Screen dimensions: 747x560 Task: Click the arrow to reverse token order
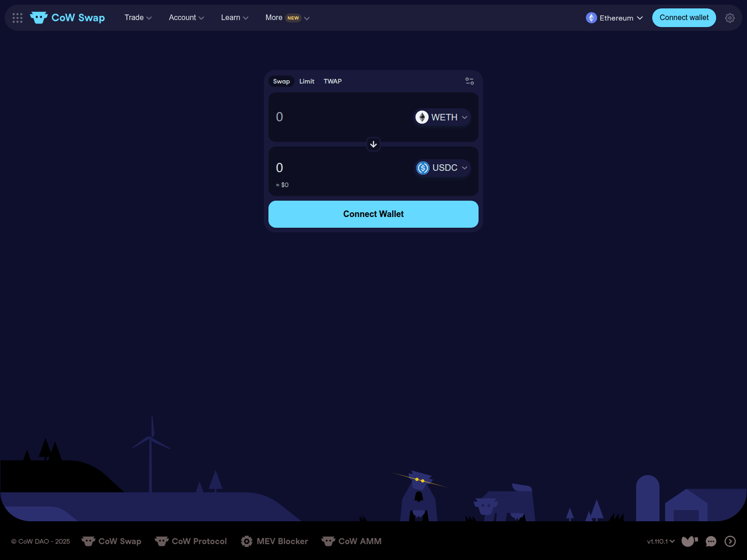click(373, 144)
